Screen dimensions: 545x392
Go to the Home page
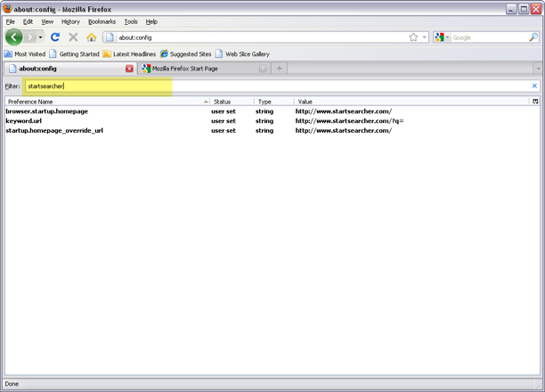pos(92,37)
